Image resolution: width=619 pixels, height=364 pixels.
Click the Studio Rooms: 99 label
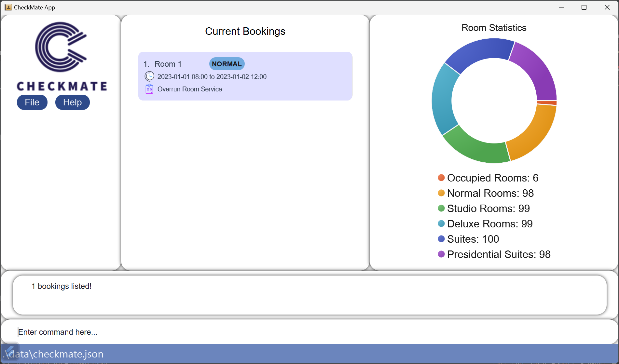[488, 209]
